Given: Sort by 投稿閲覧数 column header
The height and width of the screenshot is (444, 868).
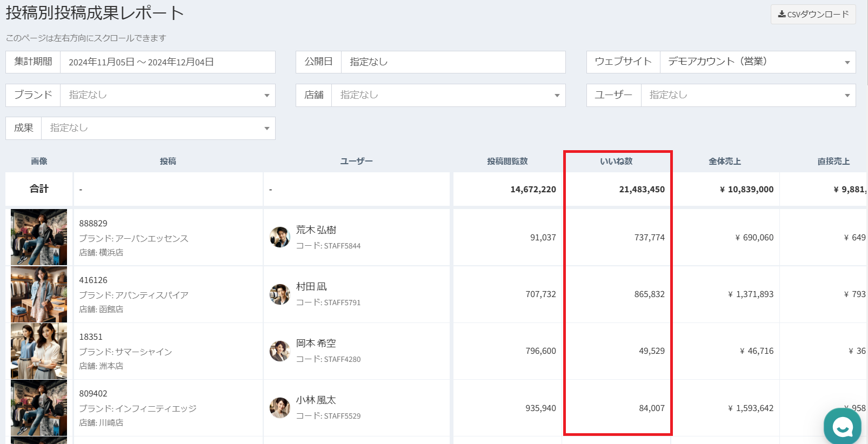Looking at the screenshot, I should [507, 161].
